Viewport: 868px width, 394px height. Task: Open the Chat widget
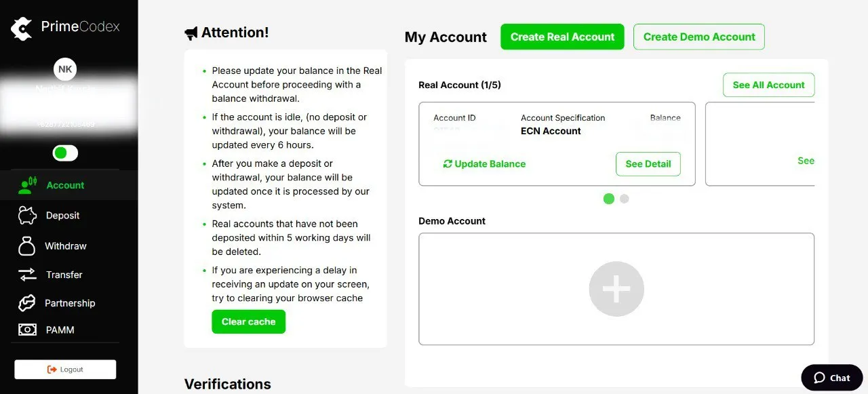tap(831, 378)
